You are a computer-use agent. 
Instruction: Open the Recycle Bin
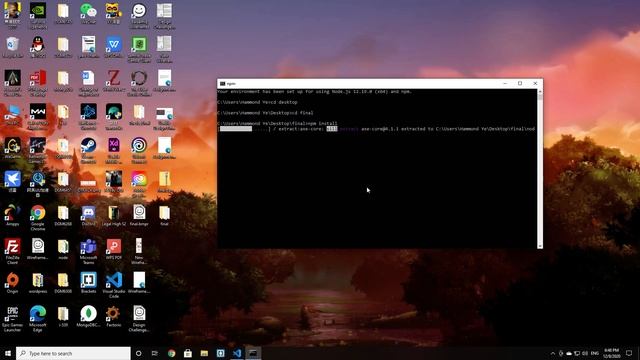[12, 47]
